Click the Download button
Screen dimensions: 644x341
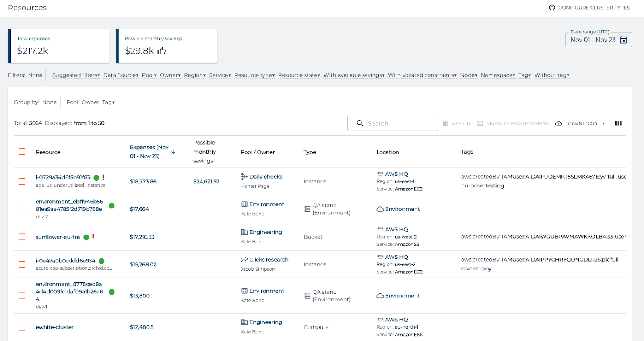[x=576, y=124]
